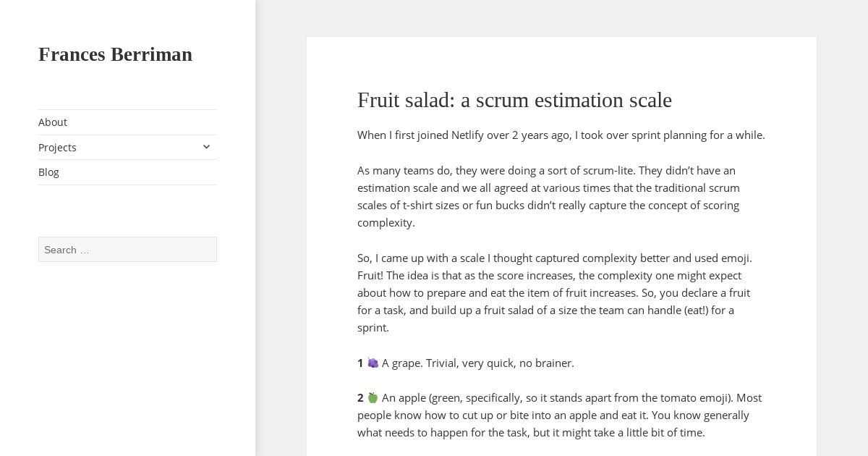Click the green apple emoji icon

pyautogui.click(x=373, y=397)
